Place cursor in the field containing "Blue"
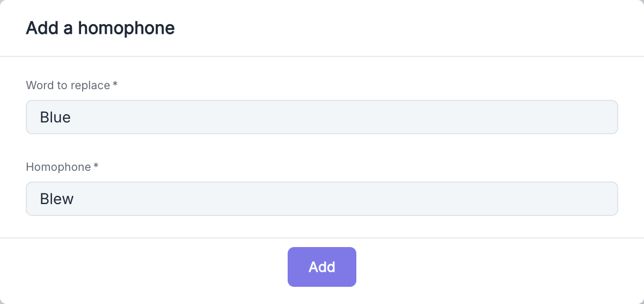Viewport: 644px width, 304px height. [321, 117]
